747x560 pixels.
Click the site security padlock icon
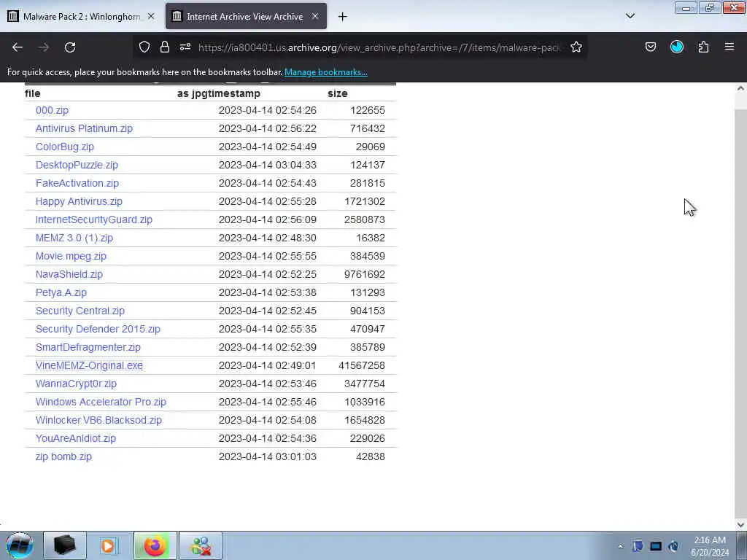point(165,47)
